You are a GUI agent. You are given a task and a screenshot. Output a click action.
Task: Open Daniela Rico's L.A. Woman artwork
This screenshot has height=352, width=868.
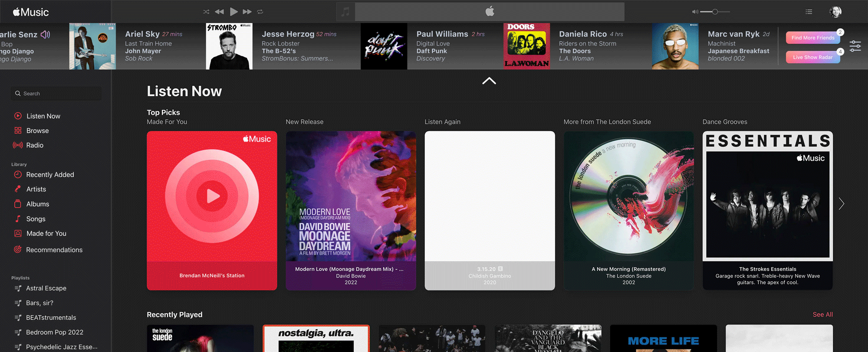point(526,46)
